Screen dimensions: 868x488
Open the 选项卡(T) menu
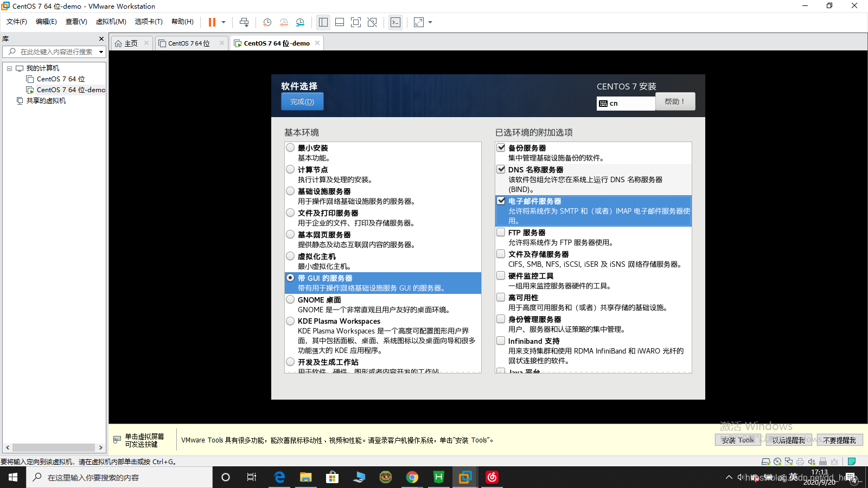149,22
